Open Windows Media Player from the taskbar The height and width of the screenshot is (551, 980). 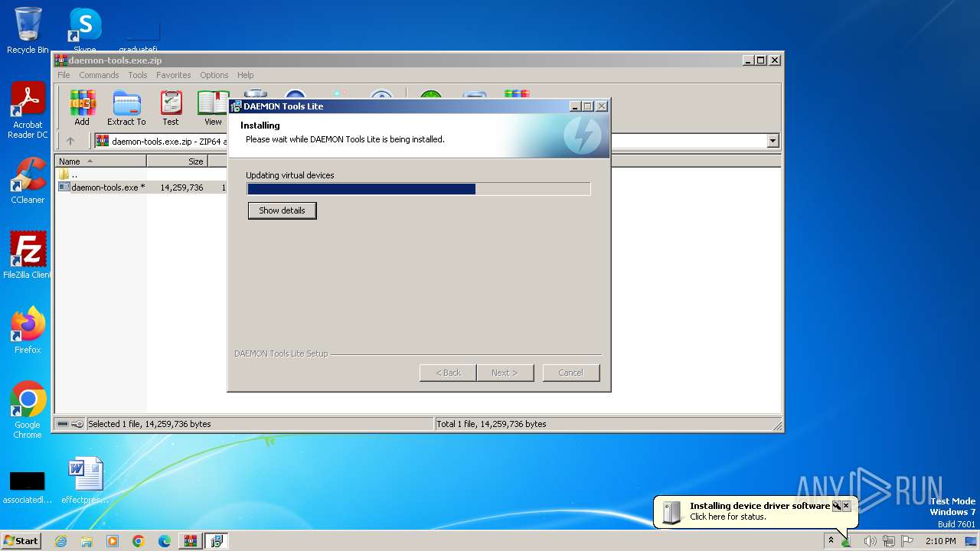113,541
